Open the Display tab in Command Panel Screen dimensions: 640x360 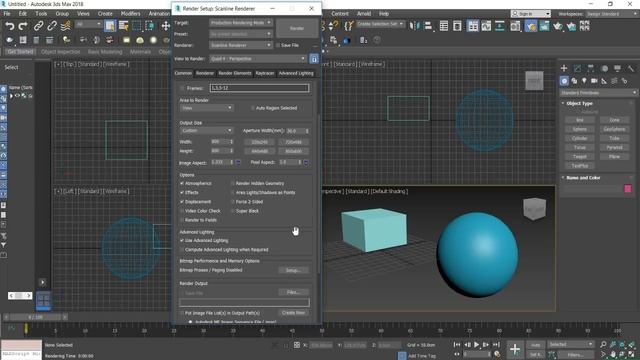click(x=618, y=68)
